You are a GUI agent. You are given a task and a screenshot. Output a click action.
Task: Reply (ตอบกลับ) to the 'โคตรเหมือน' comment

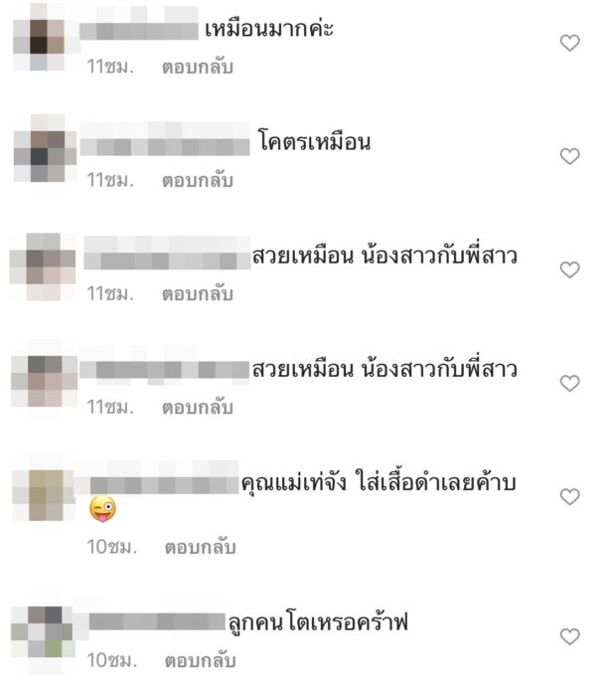pos(198,181)
